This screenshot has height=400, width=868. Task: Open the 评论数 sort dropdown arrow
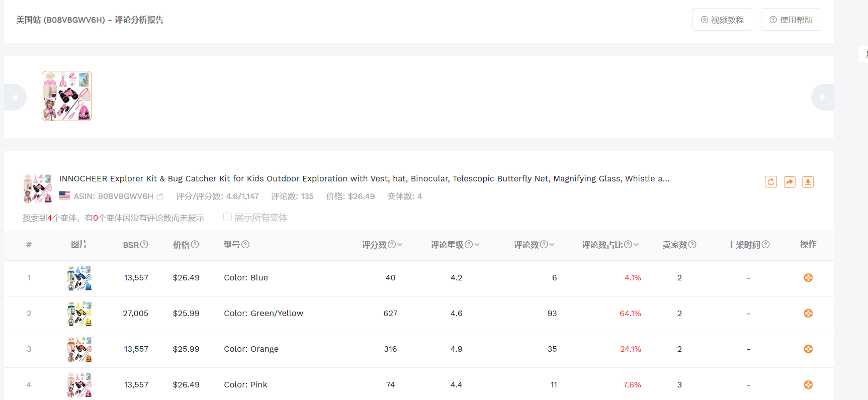[x=552, y=245]
